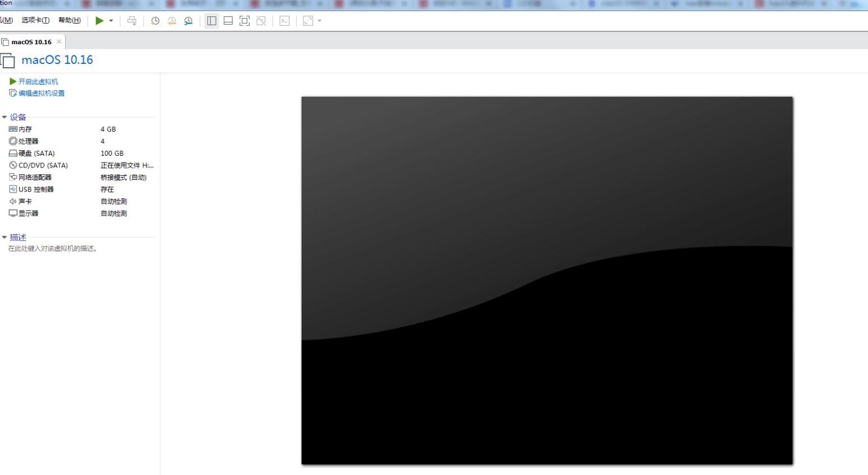Click the 编辑虚拟机设置 link
868x475 pixels.
click(41, 94)
